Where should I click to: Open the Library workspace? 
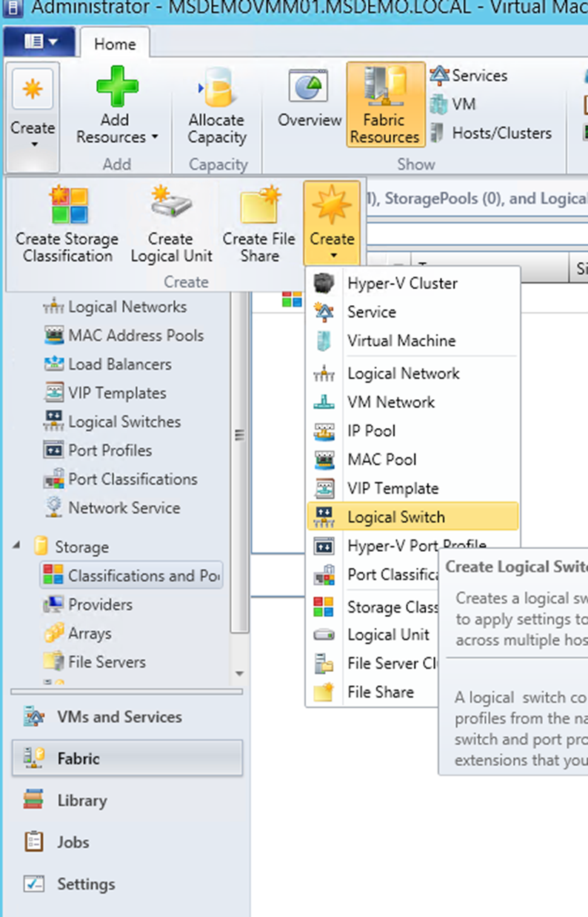127,801
